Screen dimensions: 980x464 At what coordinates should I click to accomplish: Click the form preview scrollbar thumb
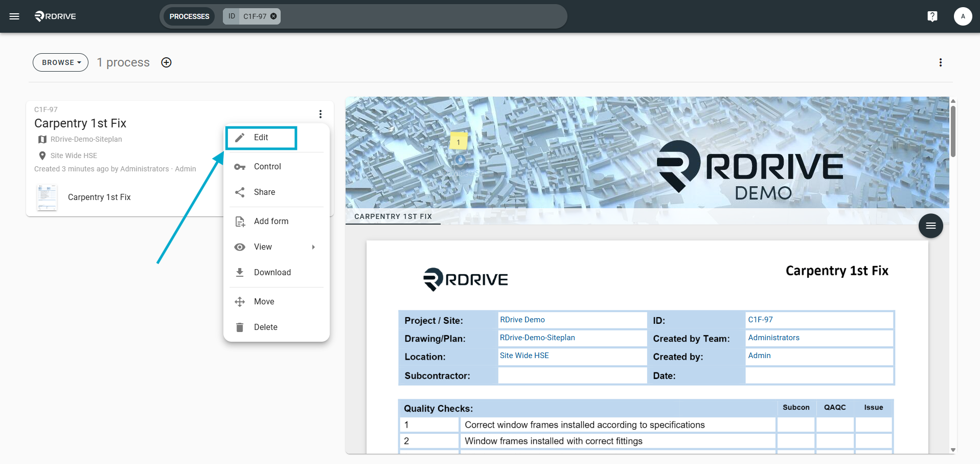[953, 131]
